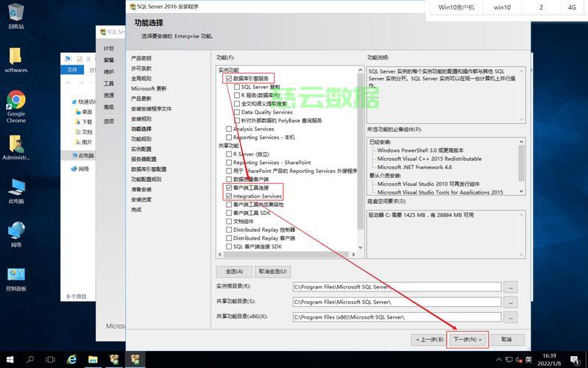The image size is (588, 368).
Task: Open the Administrator user folder icon
Action: tap(15, 147)
